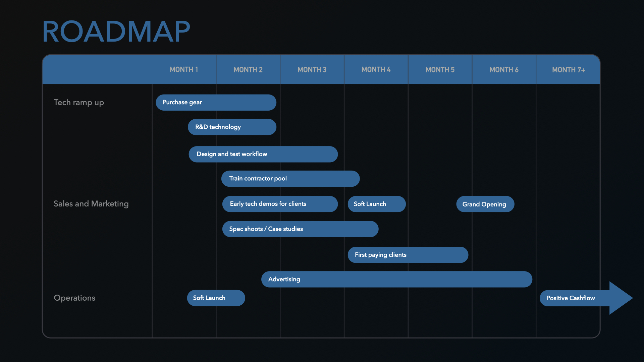Select the MONTH 3 column header
644x362 pixels.
pyautogui.click(x=312, y=70)
